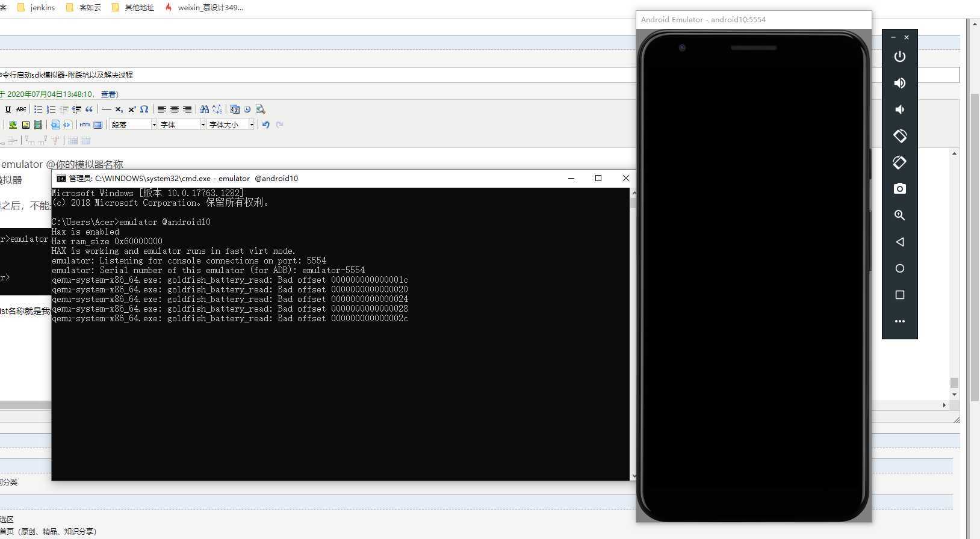Open emulator extended controls (three dots)
Image resolution: width=980 pixels, height=539 pixels.
[899, 321]
